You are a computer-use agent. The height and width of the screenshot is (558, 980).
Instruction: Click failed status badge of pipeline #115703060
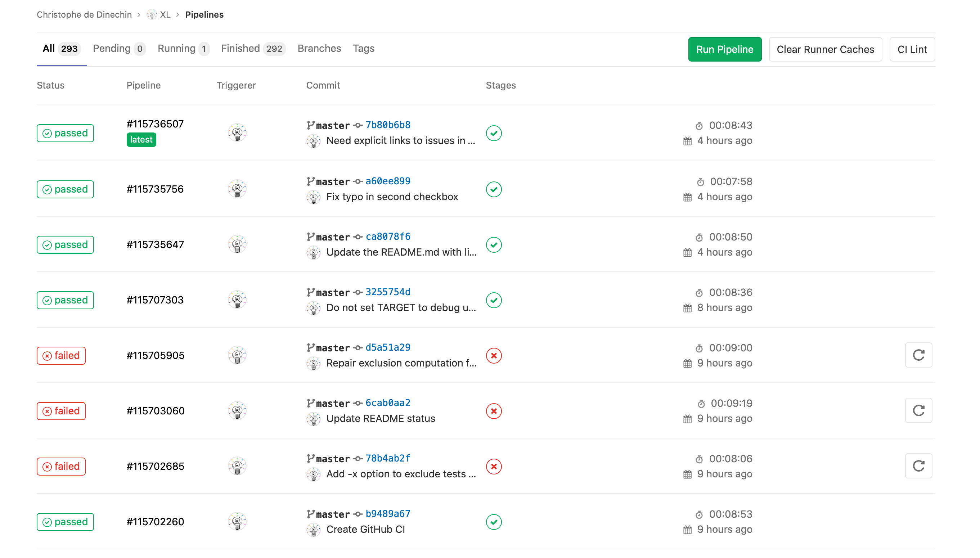coord(61,411)
